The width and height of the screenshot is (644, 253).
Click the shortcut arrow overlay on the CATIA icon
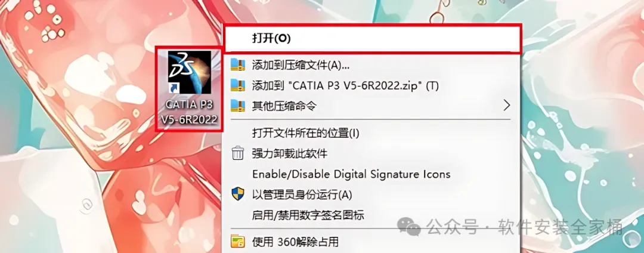(x=174, y=88)
